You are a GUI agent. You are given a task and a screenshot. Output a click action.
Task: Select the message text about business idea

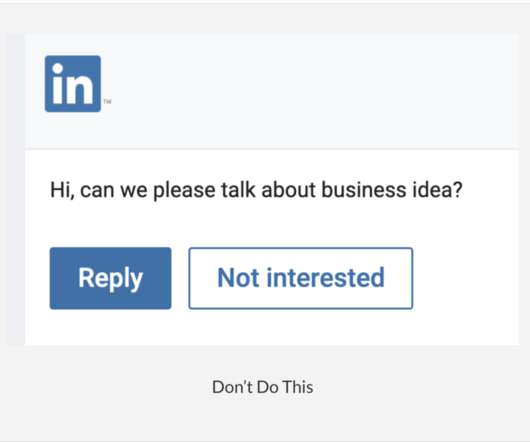(x=256, y=190)
